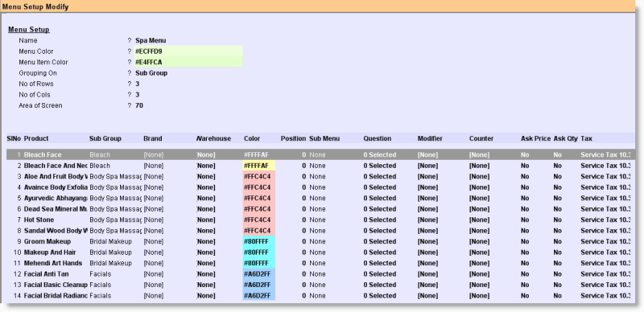Click 0 Selected question cell for Groom Makeup
644x312 pixels.
click(x=379, y=241)
